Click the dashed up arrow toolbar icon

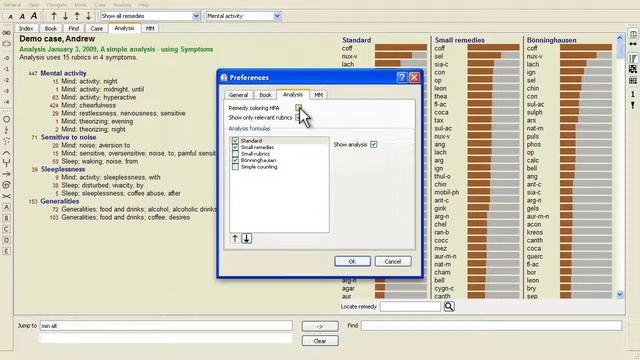pos(77,16)
